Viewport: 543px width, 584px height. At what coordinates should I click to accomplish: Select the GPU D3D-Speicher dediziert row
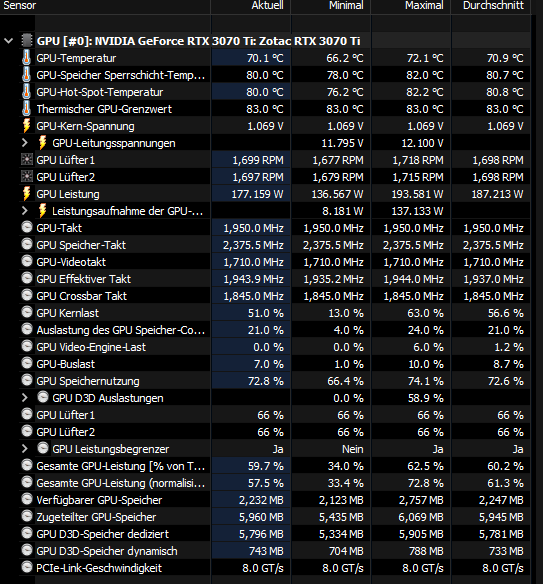(x=274, y=534)
